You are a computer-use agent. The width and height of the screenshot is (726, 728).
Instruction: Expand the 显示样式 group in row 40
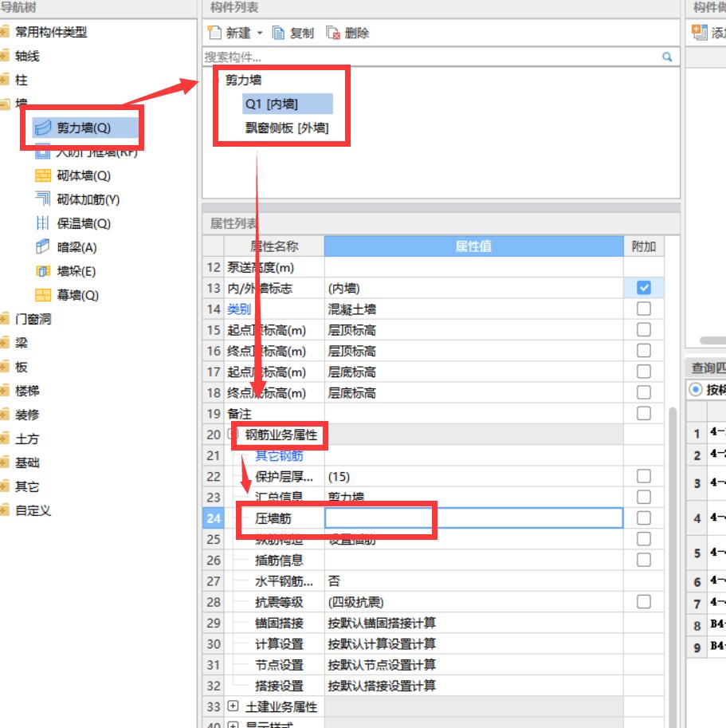point(233,725)
